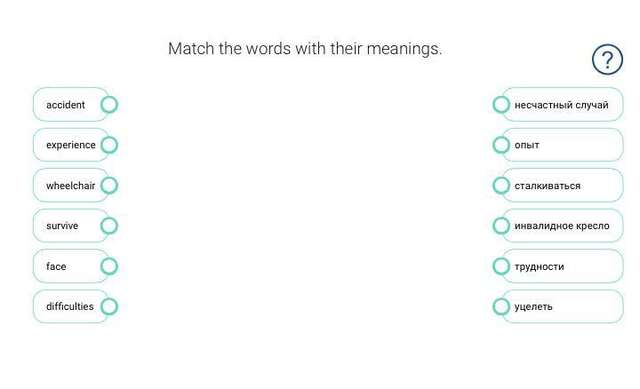The width and height of the screenshot is (640, 389).
Task: Click the difficulties word card
Action: point(70,307)
